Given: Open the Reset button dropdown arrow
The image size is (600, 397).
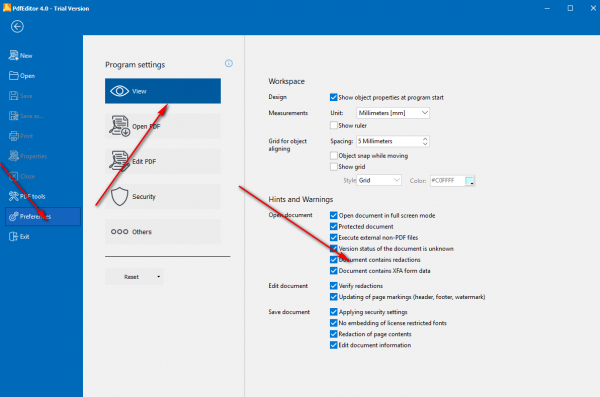Looking at the screenshot, I should 159,277.
